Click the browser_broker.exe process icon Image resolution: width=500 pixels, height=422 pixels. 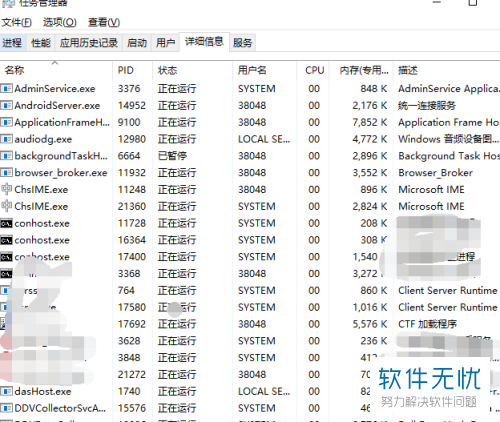[x=6, y=173]
